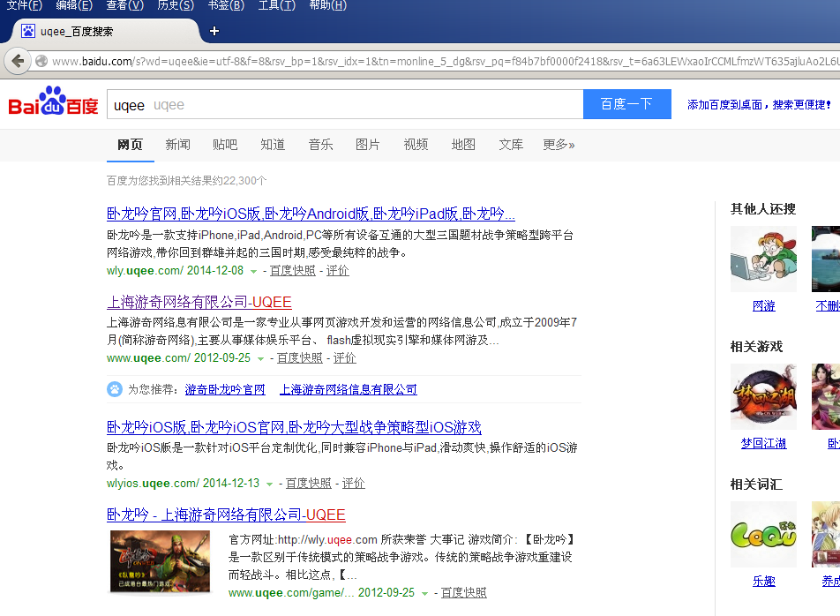Open result 卧龙吟 - 上海游奇网络有限公司-UQEE
This screenshot has height=616, width=840.
226,515
